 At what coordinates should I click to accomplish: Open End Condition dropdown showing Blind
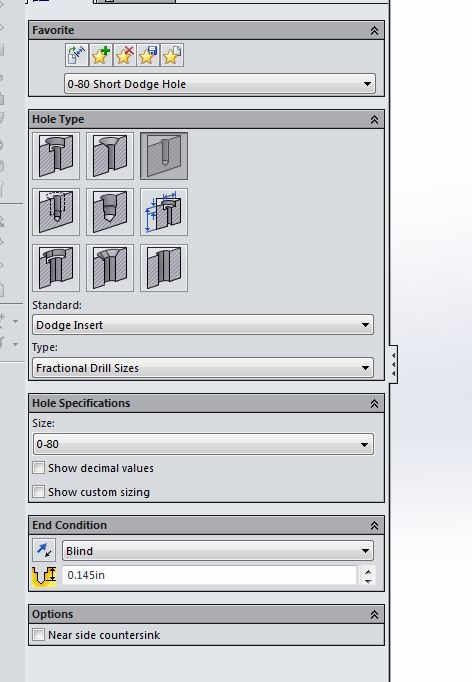pyautogui.click(x=218, y=551)
